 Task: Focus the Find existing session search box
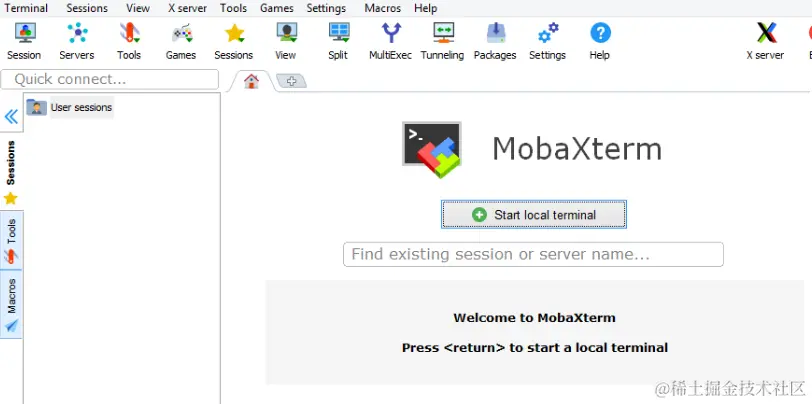(533, 254)
